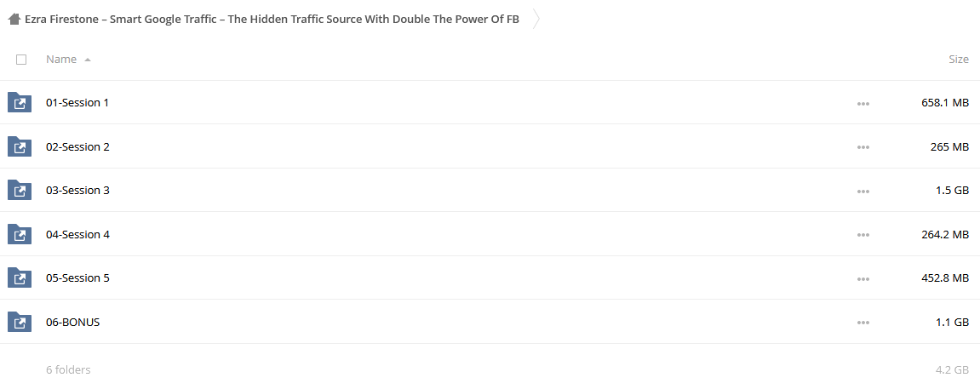980x389 pixels.
Task: Click the 05-Session 5 folder icon
Action: click(20, 278)
